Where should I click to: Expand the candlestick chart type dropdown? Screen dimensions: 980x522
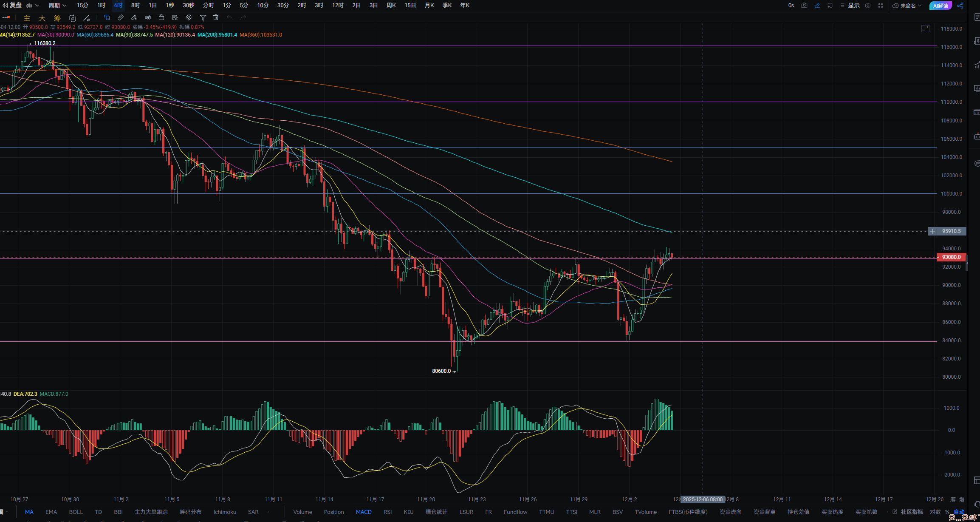click(32, 6)
